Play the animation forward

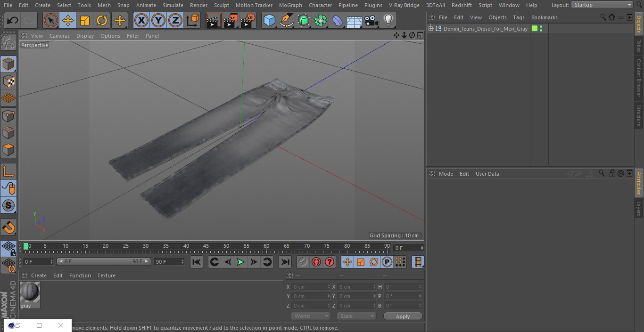[x=240, y=262]
